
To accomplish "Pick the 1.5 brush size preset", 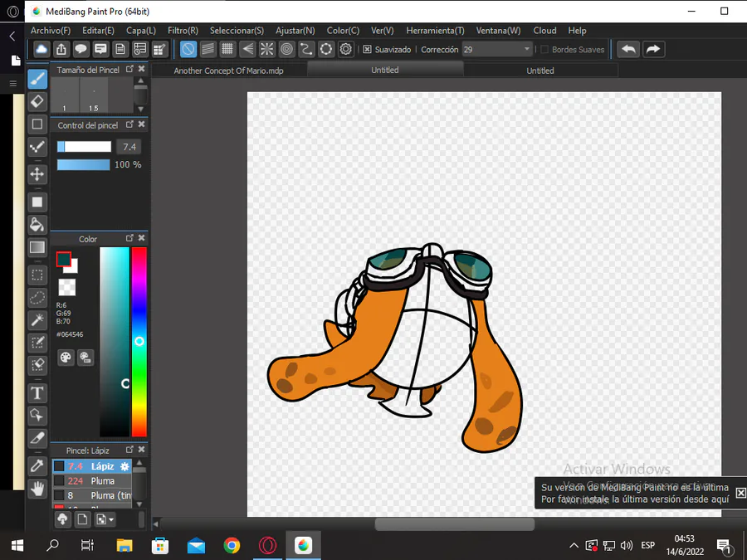I will pos(94,95).
